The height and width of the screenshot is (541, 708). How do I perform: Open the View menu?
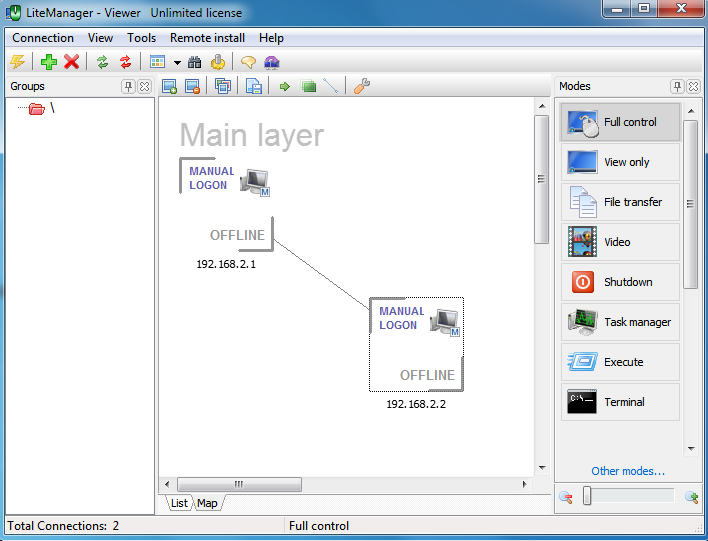100,38
